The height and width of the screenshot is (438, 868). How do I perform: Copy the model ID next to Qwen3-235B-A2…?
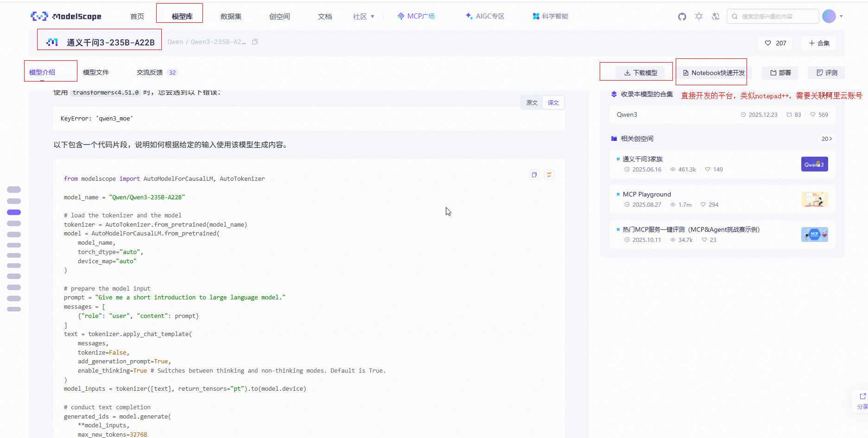point(255,42)
